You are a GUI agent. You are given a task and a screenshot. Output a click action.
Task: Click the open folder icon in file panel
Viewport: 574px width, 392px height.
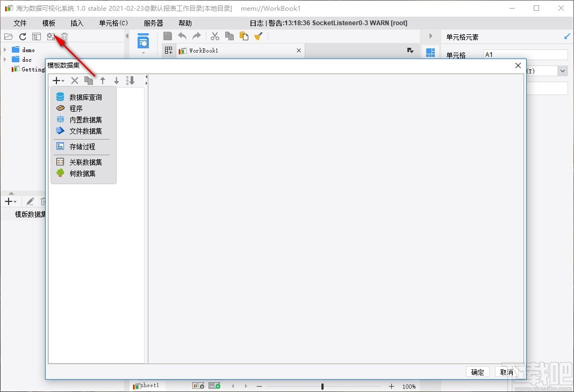[x=9, y=37]
